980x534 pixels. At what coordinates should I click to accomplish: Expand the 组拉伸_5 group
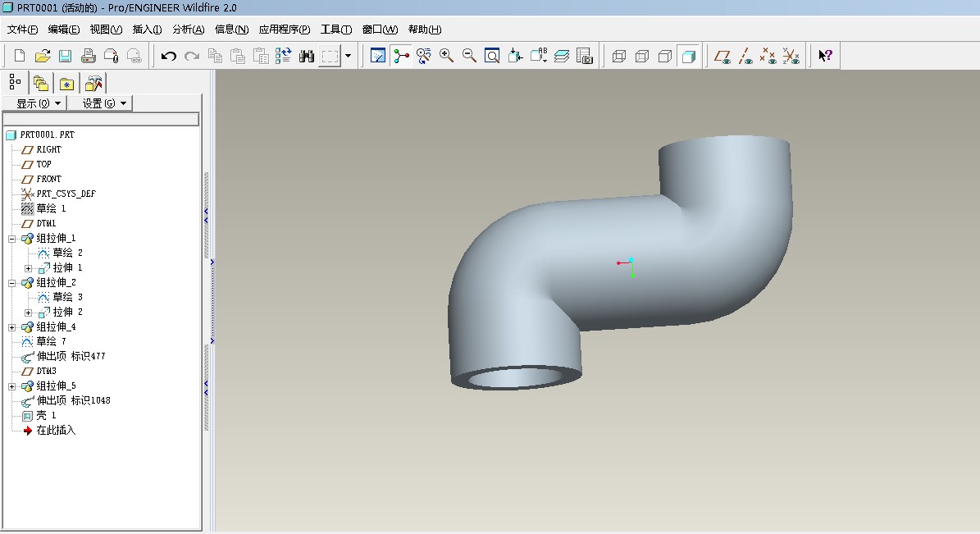tap(11, 387)
